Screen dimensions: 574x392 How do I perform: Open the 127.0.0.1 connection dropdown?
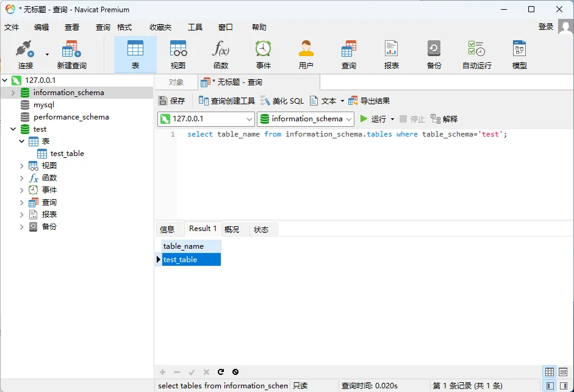point(206,119)
